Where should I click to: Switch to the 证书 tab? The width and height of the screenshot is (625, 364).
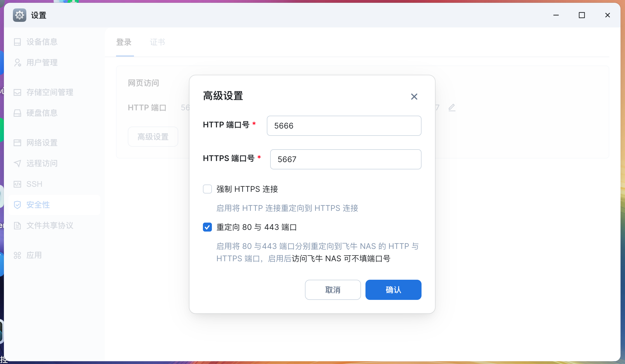[157, 42]
